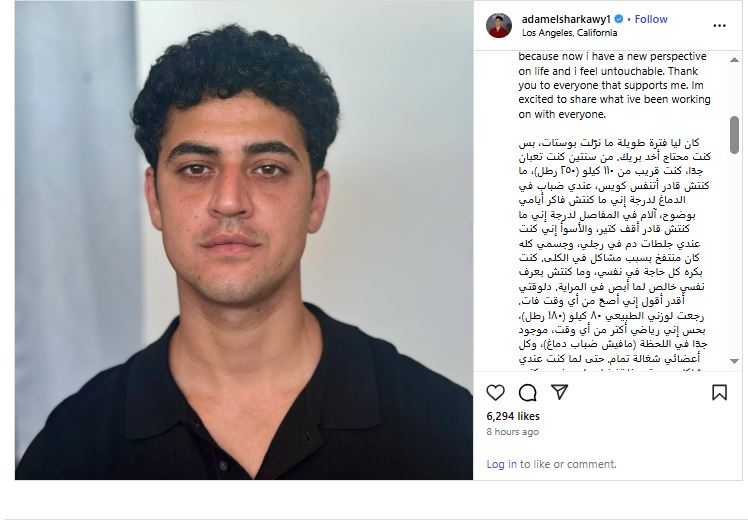Click the caption scrollbar thumb
The width and height of the screenshot is (748, 523).
click(x=734, y=135)
